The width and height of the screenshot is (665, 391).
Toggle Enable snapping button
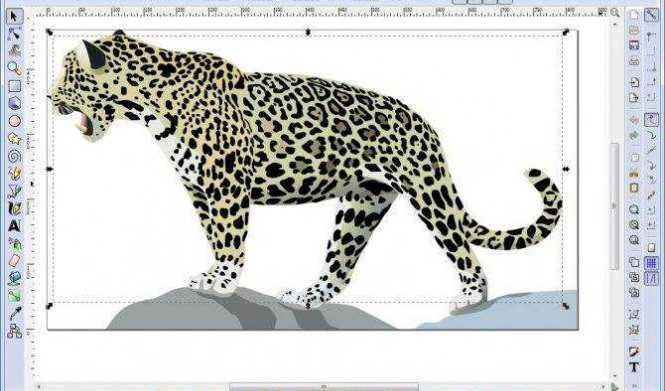tap(651, 15)
